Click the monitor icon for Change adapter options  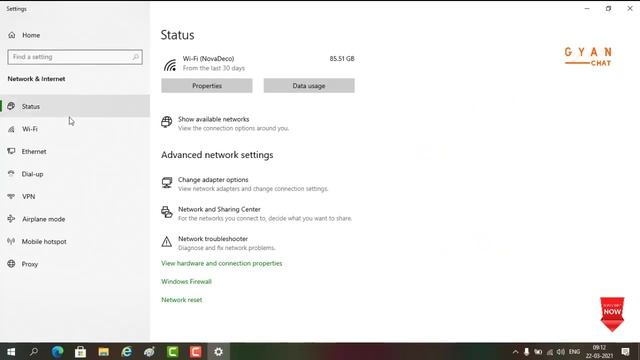click(x=167, y=182)
